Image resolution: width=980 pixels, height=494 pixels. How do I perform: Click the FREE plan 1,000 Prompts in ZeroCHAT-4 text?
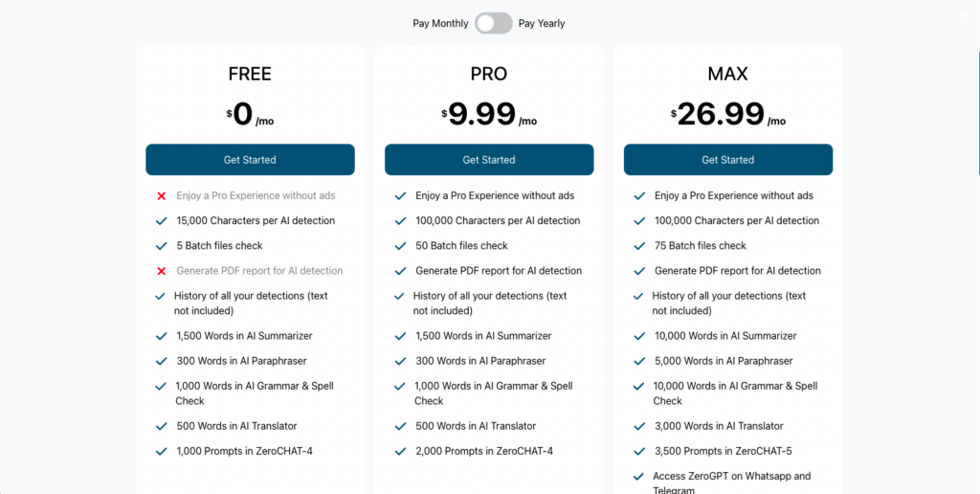[x=244, y=451]
